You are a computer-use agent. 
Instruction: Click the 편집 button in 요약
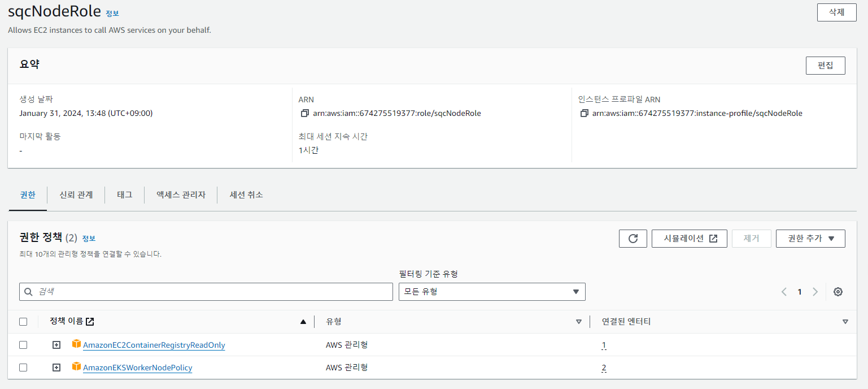(x=825, y=66)
